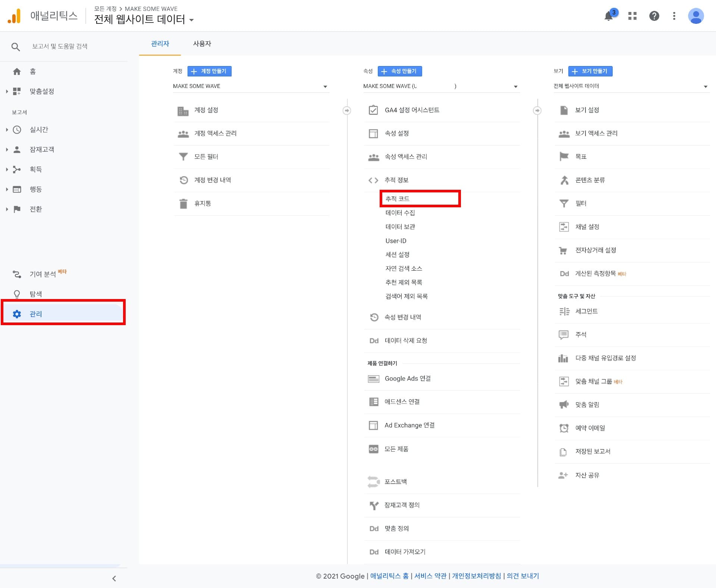
Task: Click the 관리 settings gear in sidebar
Action: point(16,314)
